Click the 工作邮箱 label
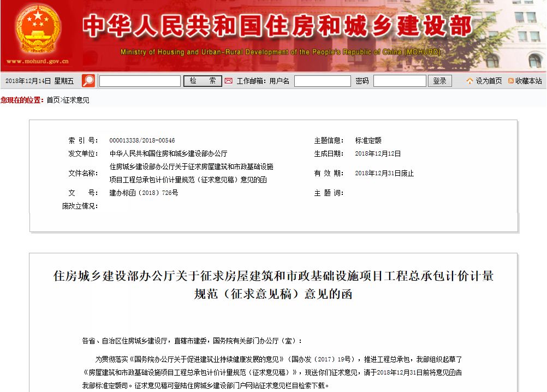547x392 pixels. click(x=251, y=81)
